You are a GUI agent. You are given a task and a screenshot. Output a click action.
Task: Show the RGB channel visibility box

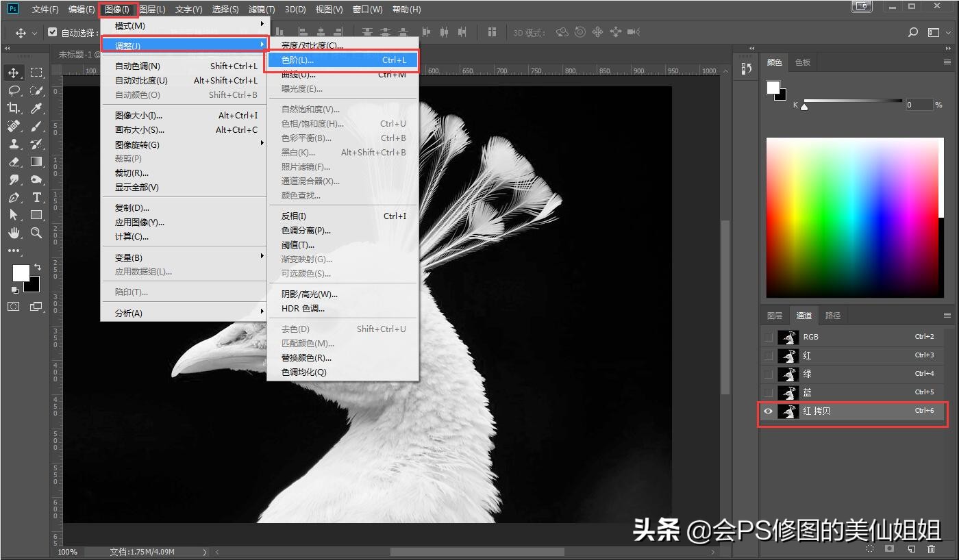(x=768, y=337)
